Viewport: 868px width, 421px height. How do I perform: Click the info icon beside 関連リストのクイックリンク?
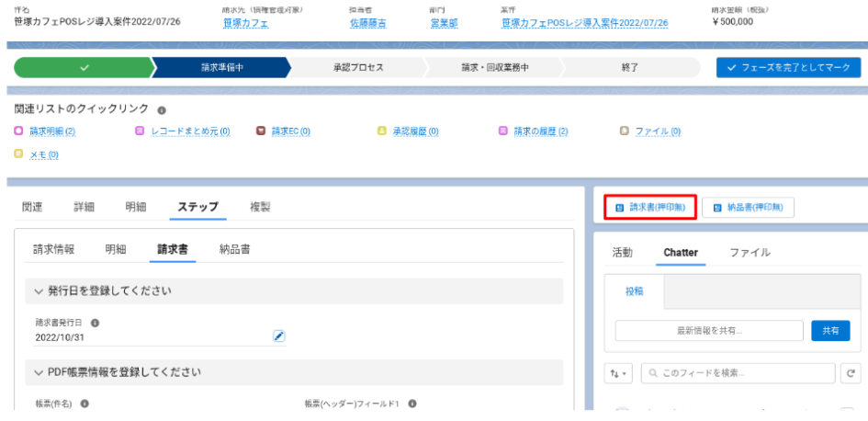pos(162,109)
